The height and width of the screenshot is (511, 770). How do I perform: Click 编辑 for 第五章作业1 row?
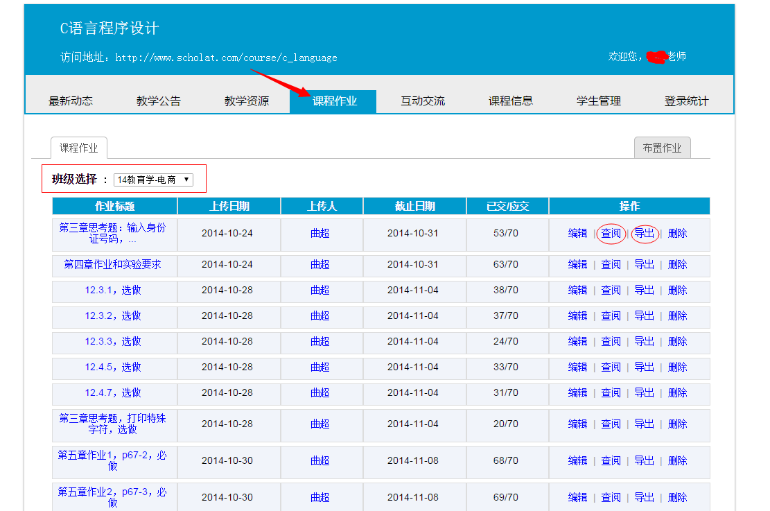click(x=578, y=460)
